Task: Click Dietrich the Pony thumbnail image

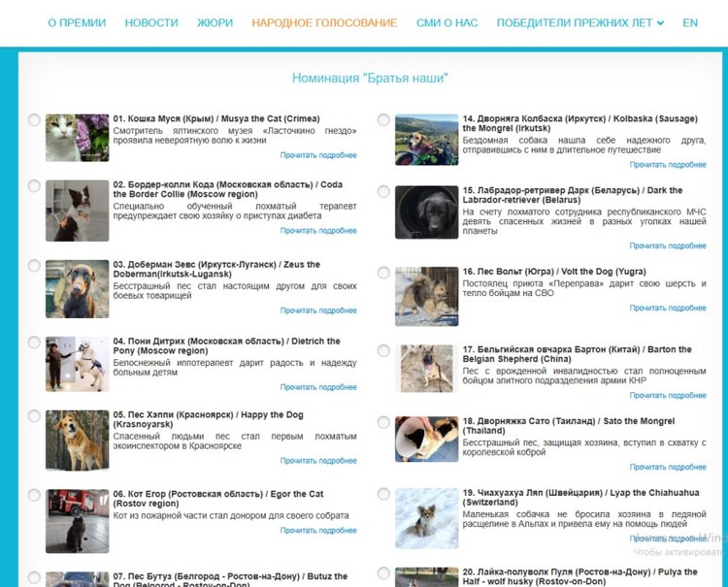Action: (x=78, y=364)
